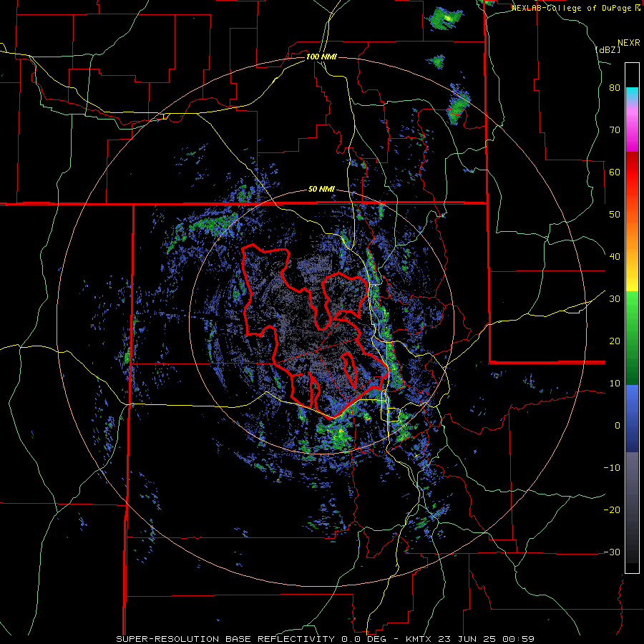The image size is (644, 644).
Task: Click the "-10" value on dBZ scale
Action: 612,468
